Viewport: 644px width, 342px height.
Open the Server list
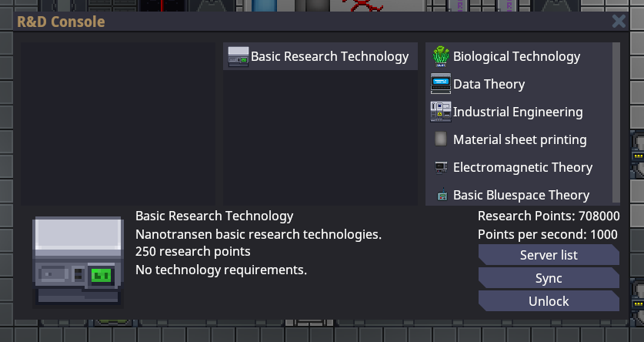[x=548, y=255]
